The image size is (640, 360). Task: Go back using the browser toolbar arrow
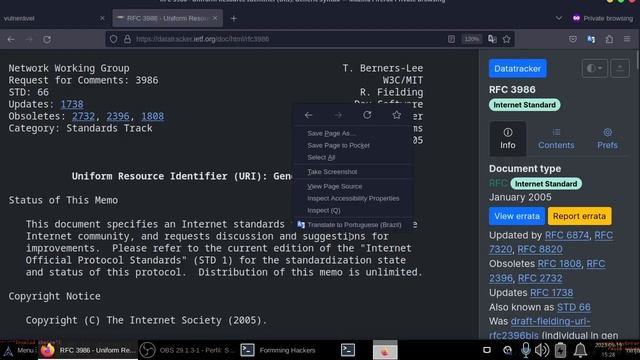tap(11, 39)
